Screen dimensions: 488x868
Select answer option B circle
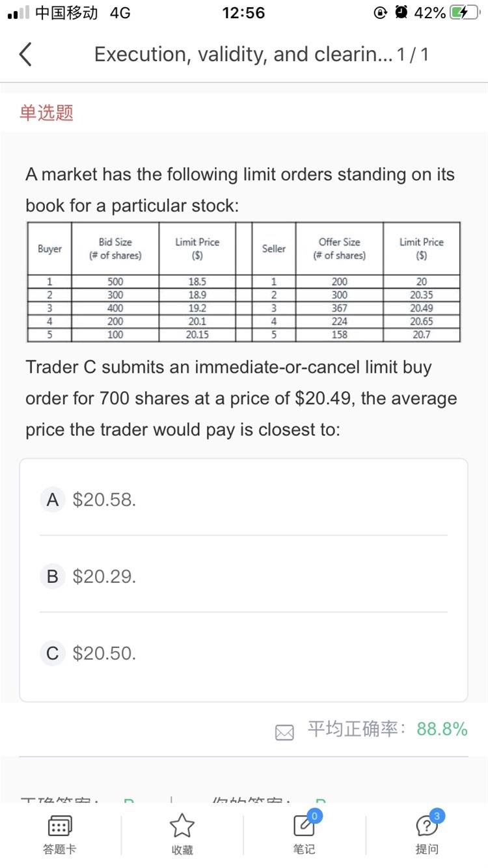click(x=53, y=576)
